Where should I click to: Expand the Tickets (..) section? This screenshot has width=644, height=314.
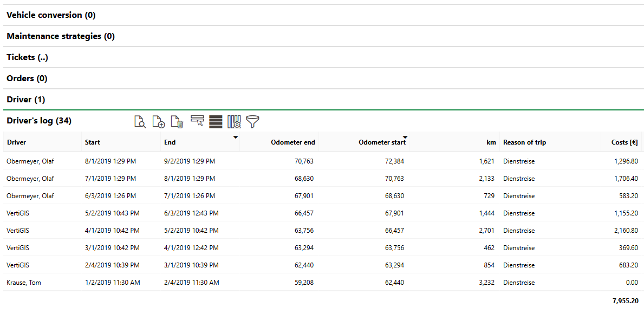click(x=28, y=57)
